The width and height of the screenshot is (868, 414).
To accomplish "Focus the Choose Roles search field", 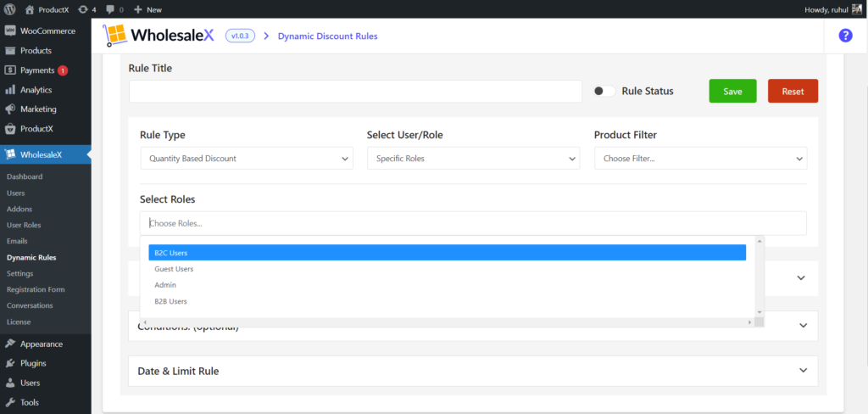I will [x=473, y=223].
